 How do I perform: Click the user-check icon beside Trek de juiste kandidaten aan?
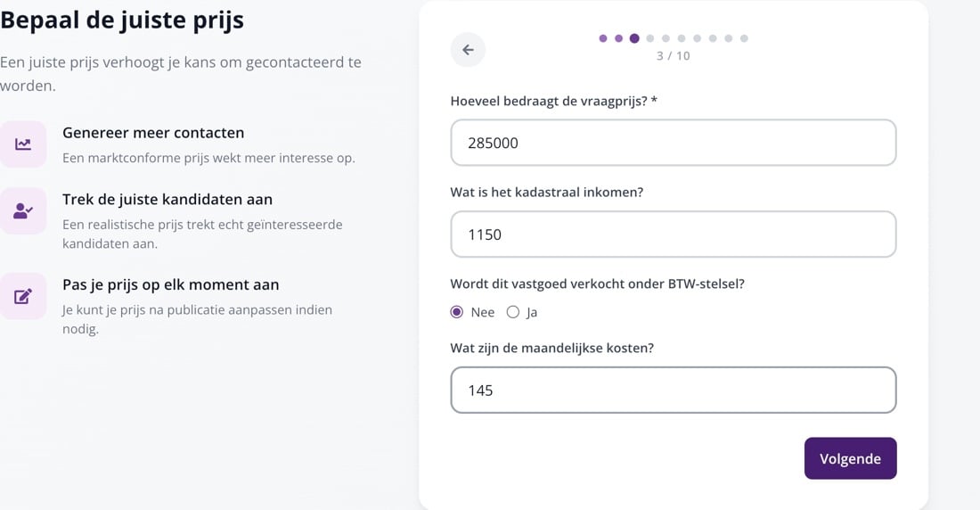pyautogui.click(x=23, y=211)
